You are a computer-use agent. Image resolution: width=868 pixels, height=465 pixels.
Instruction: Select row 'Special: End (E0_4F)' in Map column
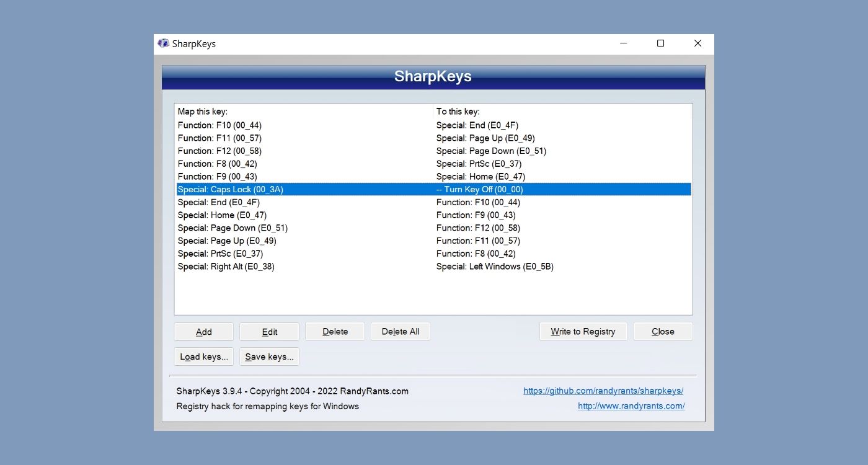coord(219,203)
